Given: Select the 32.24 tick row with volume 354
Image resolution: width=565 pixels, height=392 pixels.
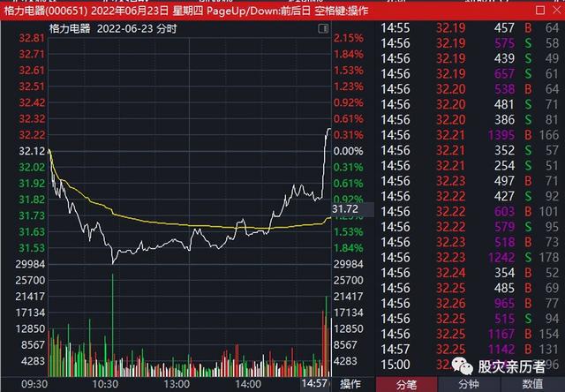Looking at the screenshot, I should 470,273.
